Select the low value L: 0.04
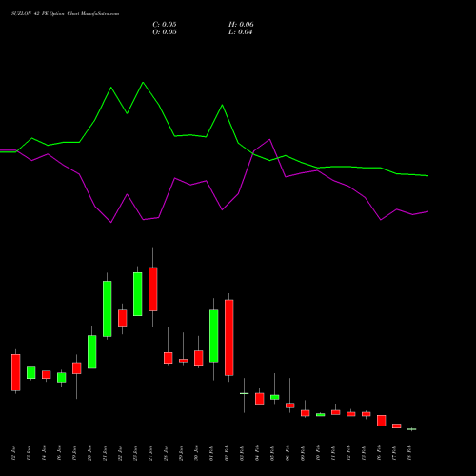This screenshot has width=476, height=476. (241, 32)
